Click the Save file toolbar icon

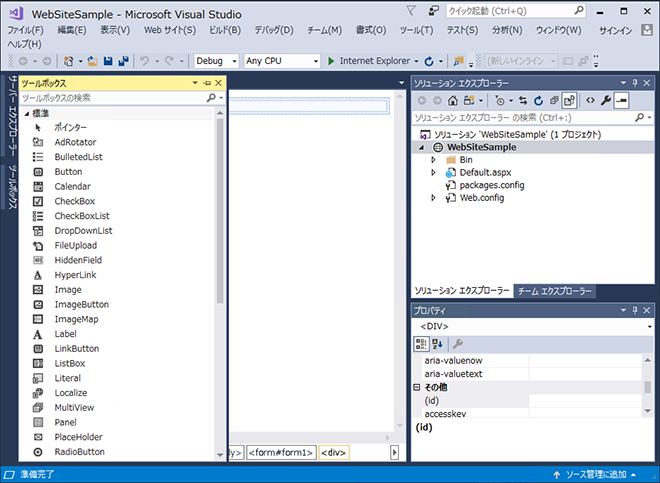point(108,61)
